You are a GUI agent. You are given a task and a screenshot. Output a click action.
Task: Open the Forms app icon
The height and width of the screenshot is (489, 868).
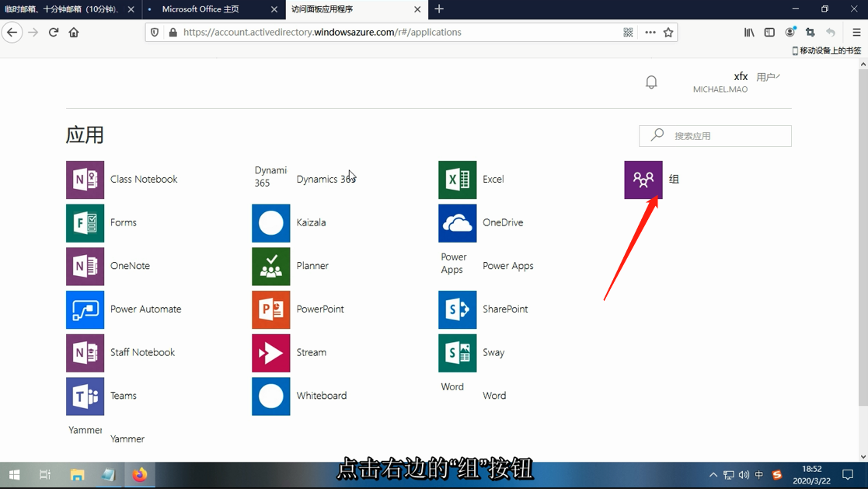tap(85, 222)
